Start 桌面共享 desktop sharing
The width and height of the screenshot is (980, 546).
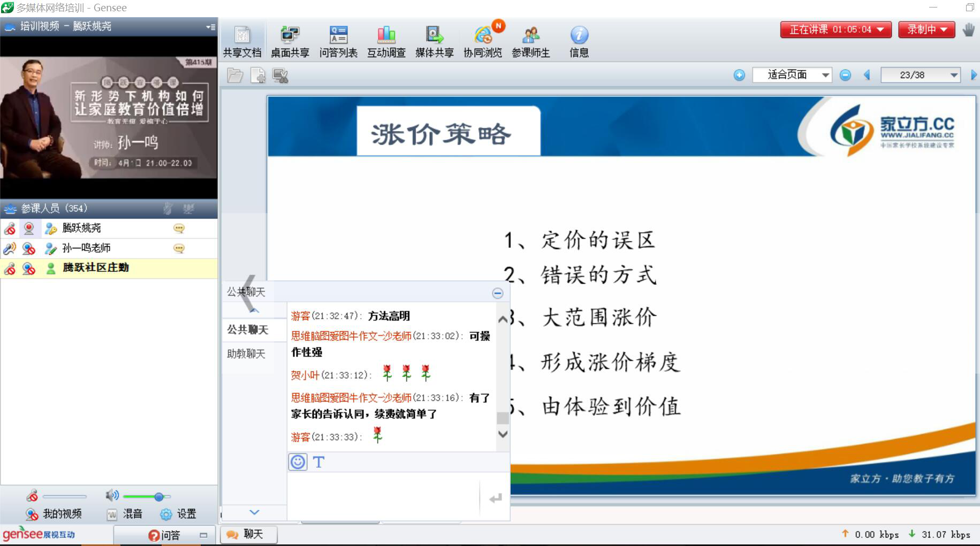(x=290, y=41)
